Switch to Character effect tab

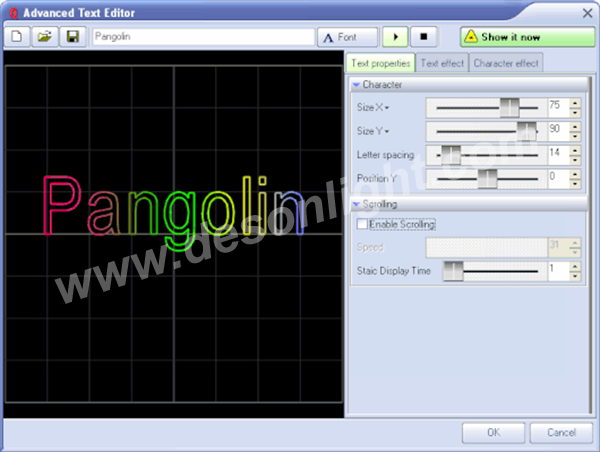506,63
